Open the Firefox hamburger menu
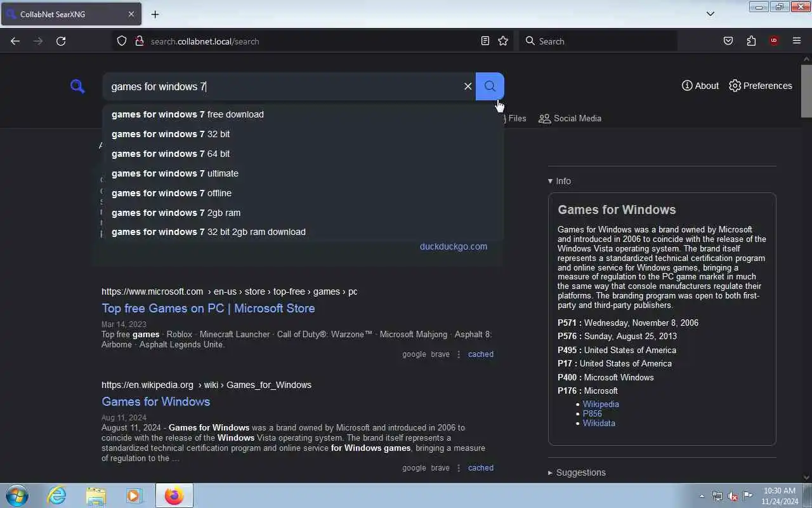Screen dimensions: 812x508 pos(797,41)
